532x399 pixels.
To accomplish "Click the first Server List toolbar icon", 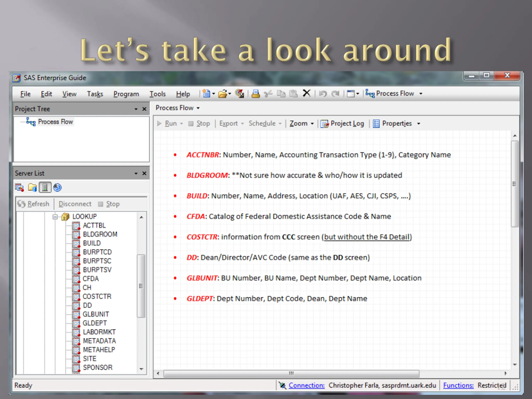I will point(19,187).
